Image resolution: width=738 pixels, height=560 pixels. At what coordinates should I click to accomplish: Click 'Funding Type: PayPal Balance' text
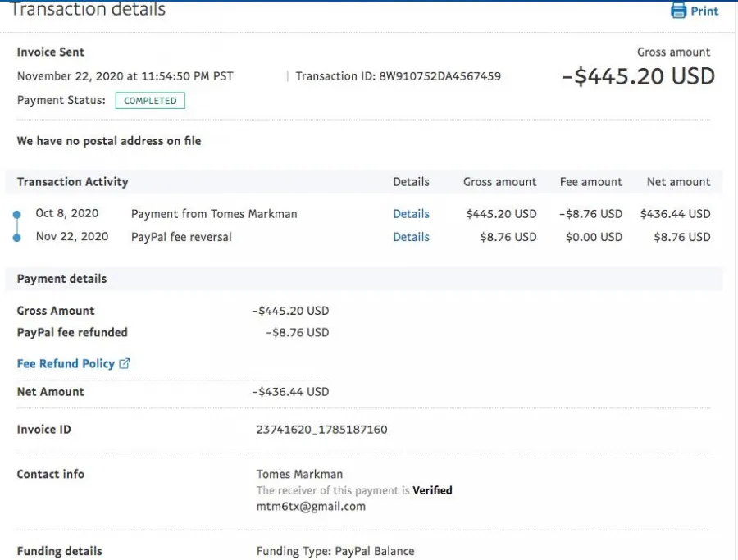click(x=335, y=551)
